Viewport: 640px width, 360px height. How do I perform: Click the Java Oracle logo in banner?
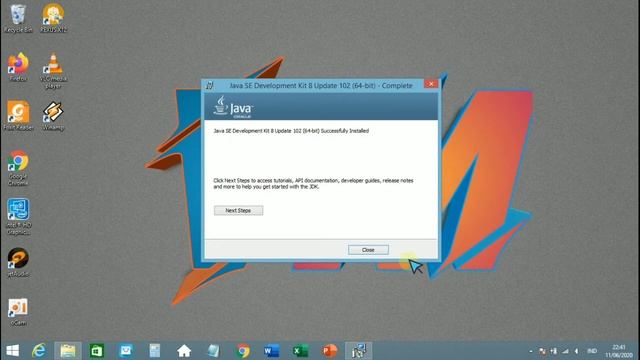(233, 107)
